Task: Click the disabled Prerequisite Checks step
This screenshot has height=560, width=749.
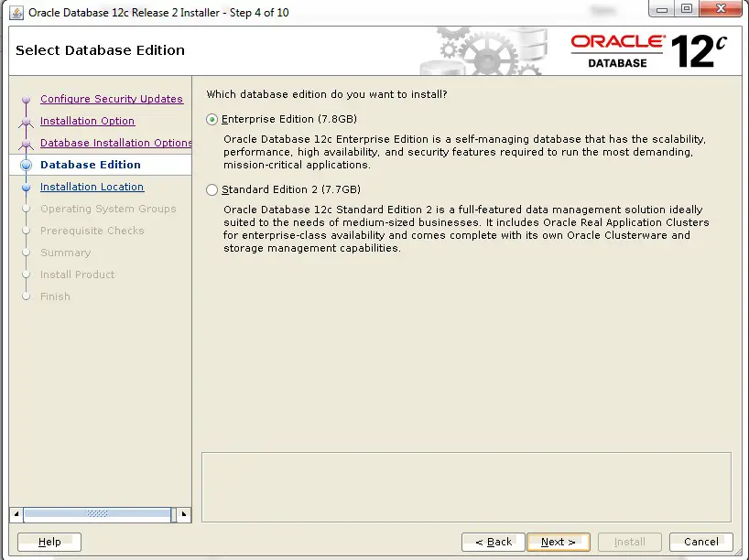Action: click(92, 231)
